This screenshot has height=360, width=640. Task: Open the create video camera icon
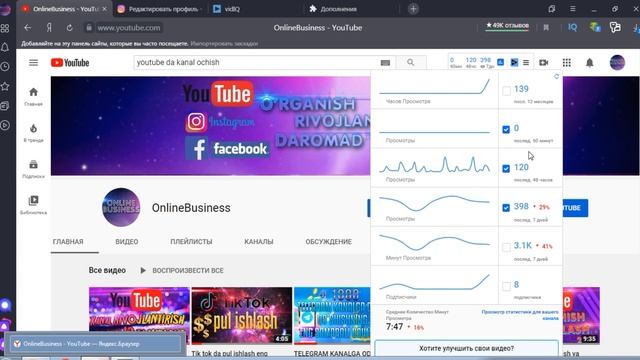click(544, 62)
